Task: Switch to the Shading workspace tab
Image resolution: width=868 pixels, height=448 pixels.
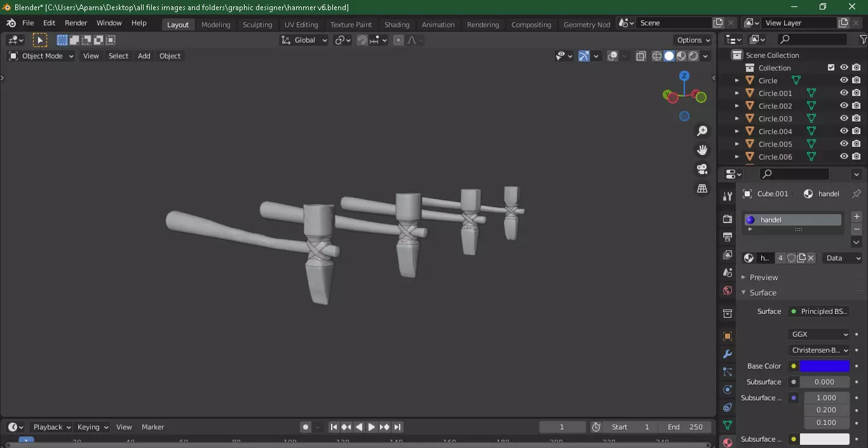Action: click(397, 25)
